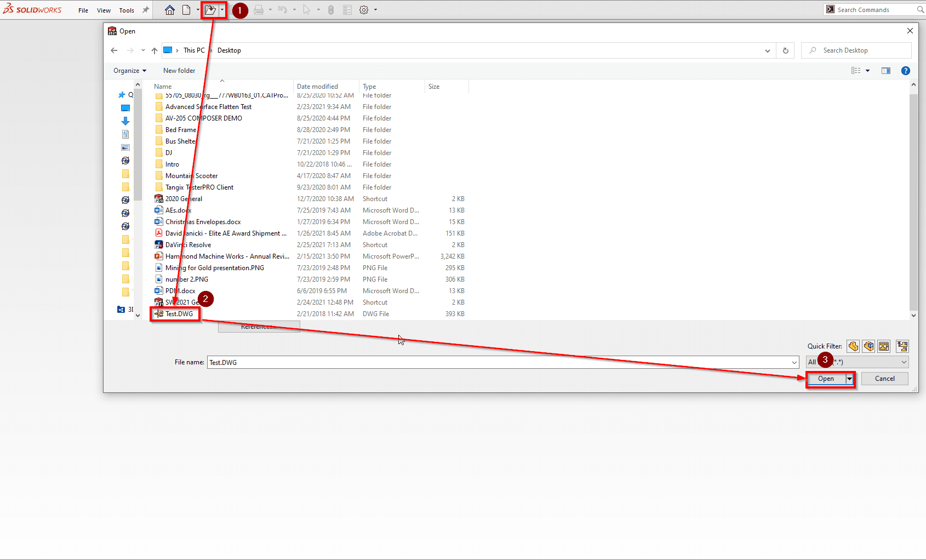
Task: Go up one folder level
Action: [155, 50]
